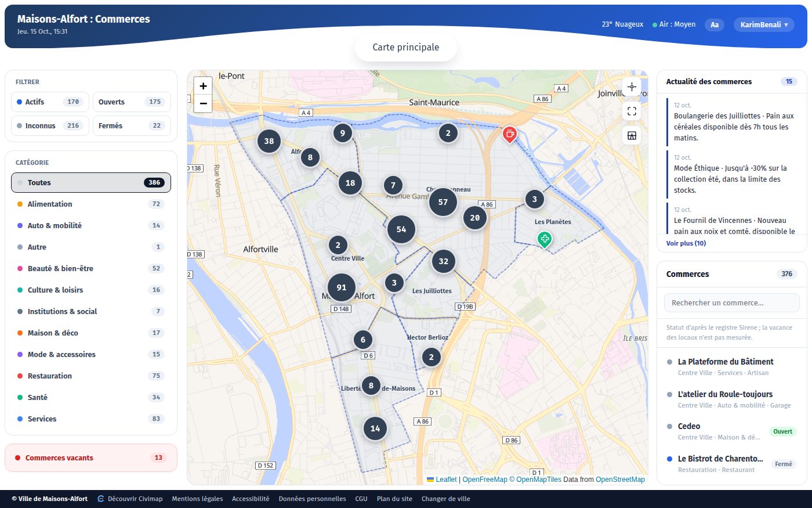Select the Maison & déco category
812x508 pixels.
click(x=91, y=333)
